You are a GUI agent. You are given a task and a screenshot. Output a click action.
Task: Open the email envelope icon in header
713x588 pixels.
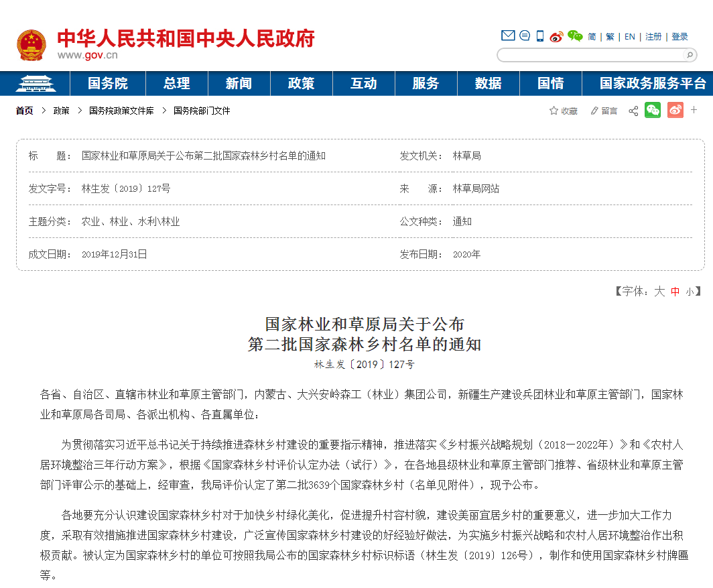[508, 36]
